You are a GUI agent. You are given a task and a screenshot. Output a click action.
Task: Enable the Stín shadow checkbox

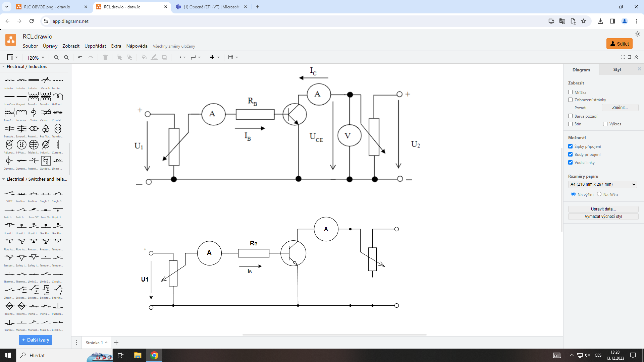[x=570, y=124]
